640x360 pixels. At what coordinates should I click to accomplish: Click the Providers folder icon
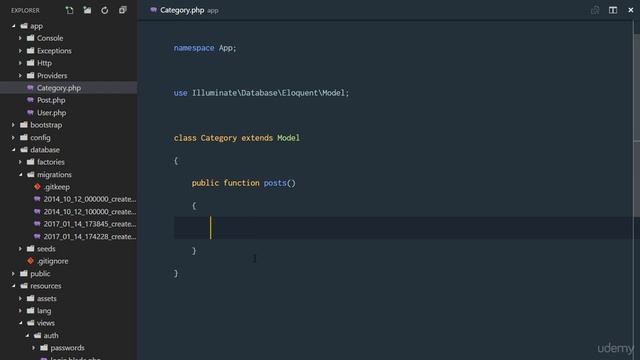click(x=31, y=76)
